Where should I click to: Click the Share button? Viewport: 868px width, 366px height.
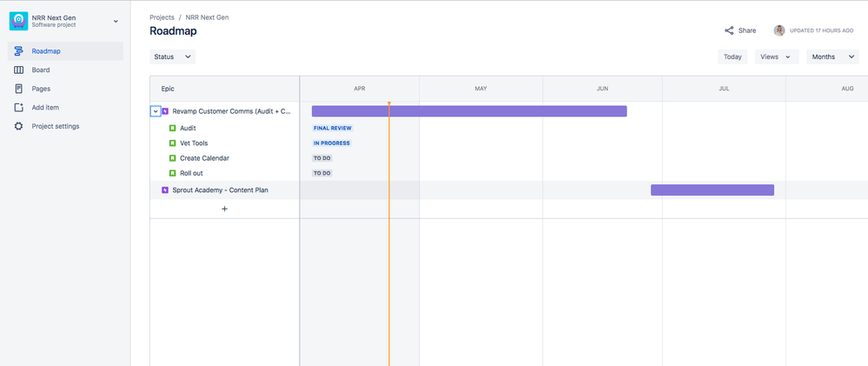coord(740,30)
